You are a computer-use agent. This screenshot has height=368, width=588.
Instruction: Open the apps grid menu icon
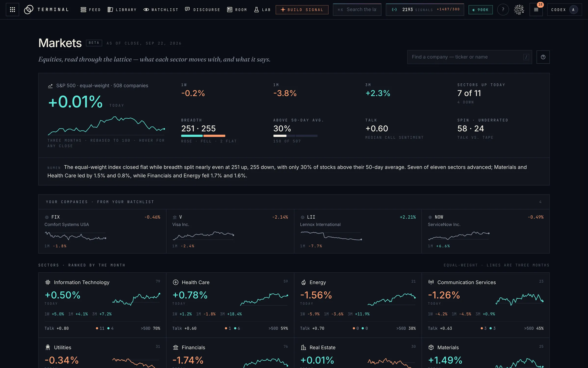tap(12, 10)
